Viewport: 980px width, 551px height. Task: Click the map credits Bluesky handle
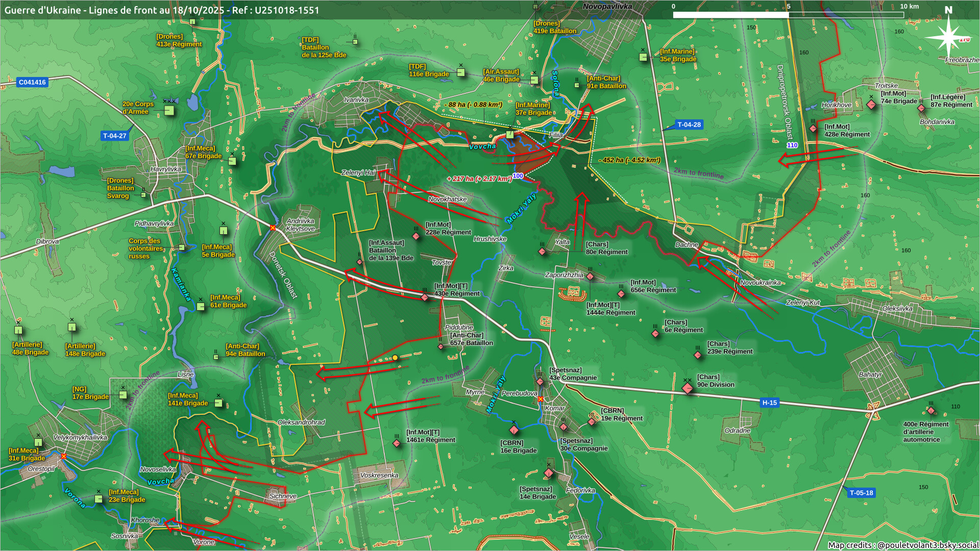(x=927, y=545)
